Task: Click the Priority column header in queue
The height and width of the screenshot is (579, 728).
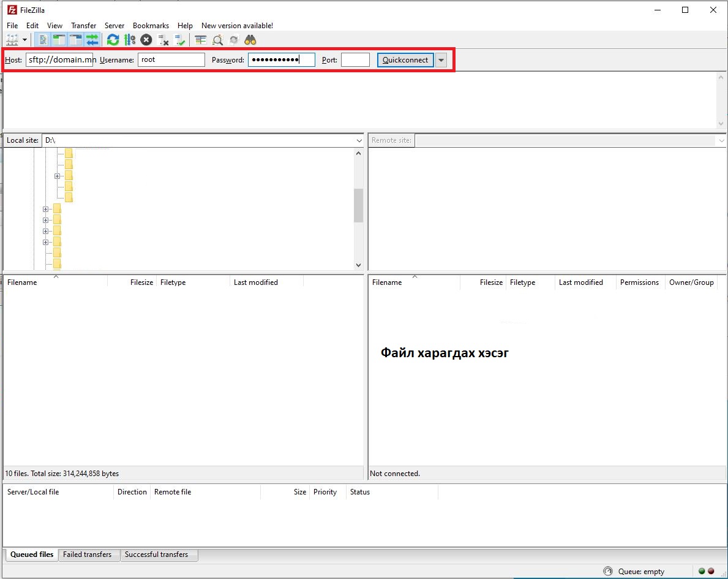Action: 328,492
